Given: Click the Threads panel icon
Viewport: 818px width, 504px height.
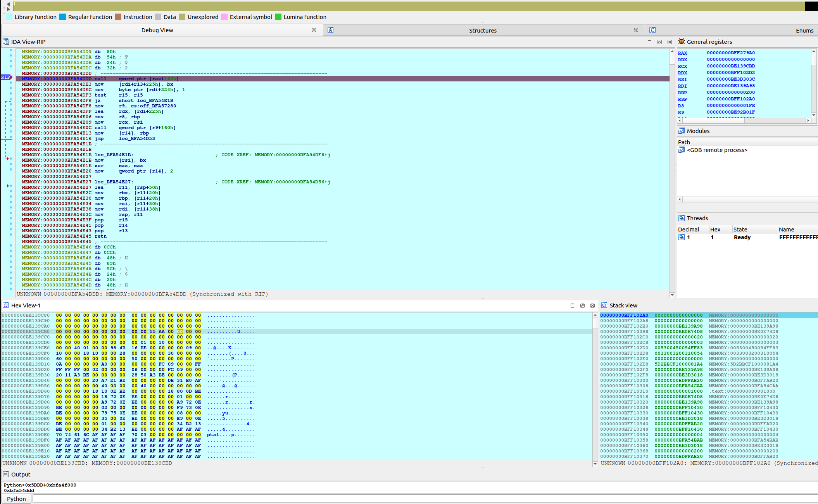Looking at the screenshot, I should 682,218.
